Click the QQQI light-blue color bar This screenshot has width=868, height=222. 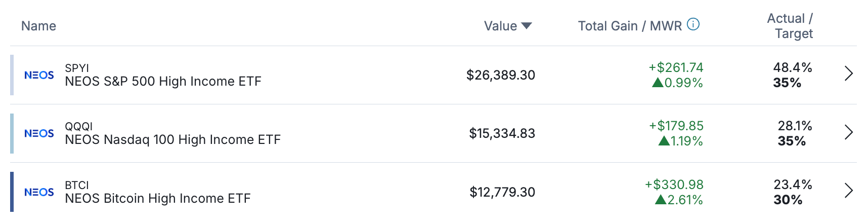(x=12, y=133)
